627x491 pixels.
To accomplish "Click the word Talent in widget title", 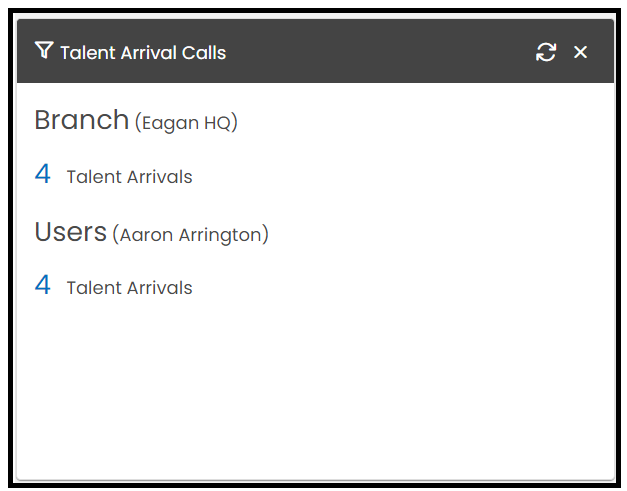I will coord(88,53).
